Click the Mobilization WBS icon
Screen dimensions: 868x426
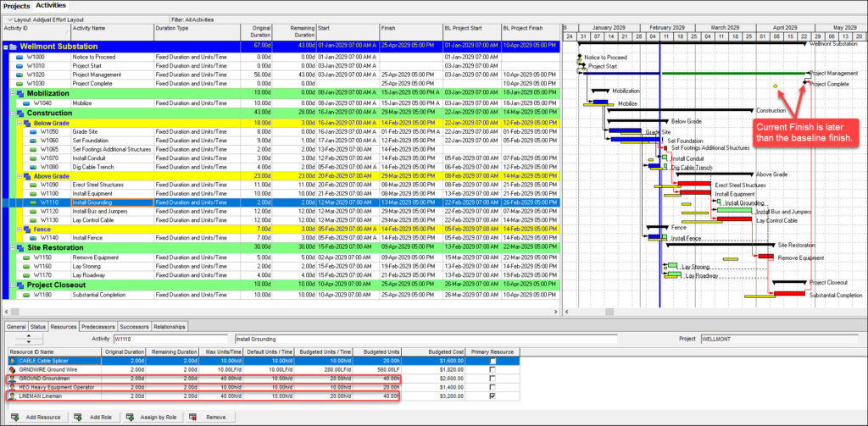(19, 93)
